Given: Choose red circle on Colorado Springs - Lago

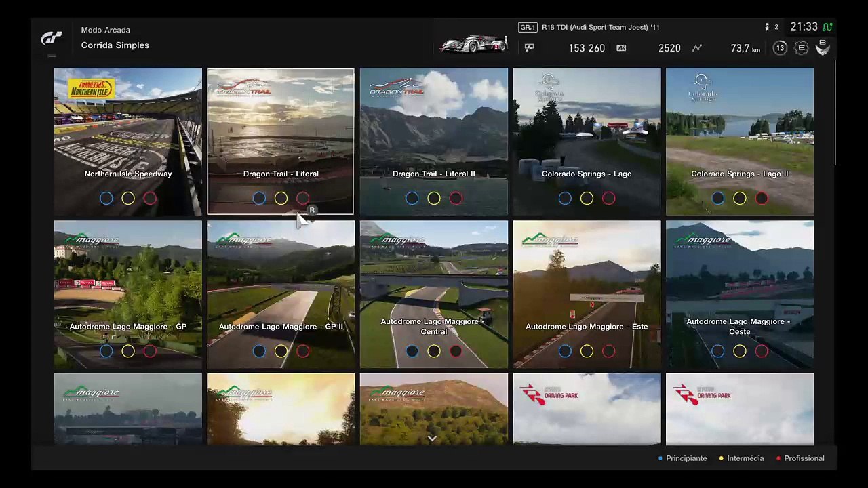Looking at the screenshot, I should pyautogui.click(x=608, y=199).
